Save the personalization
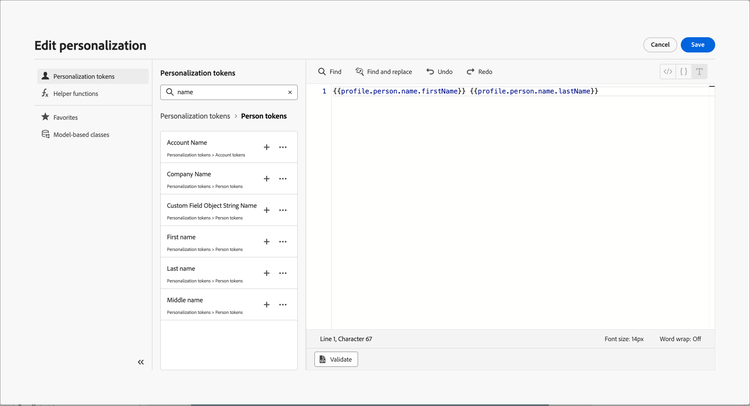Image resolution: width=750 pixels, height=406 pixels. 697,44
